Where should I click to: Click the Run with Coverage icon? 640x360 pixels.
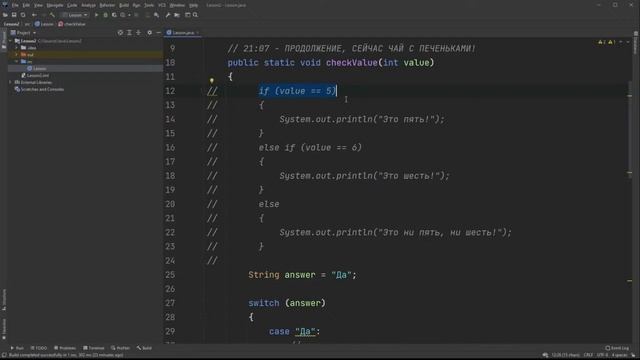[114, 15]
